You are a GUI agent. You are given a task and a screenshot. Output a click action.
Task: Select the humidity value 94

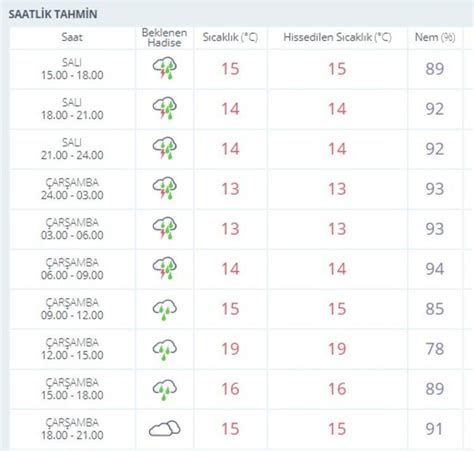pos(435,269)
